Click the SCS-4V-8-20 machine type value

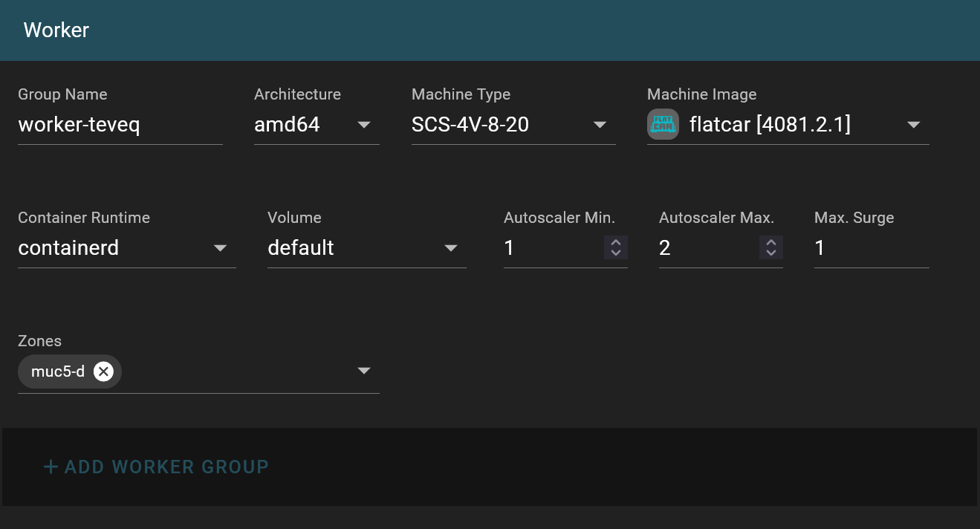(x=470, y=125)
